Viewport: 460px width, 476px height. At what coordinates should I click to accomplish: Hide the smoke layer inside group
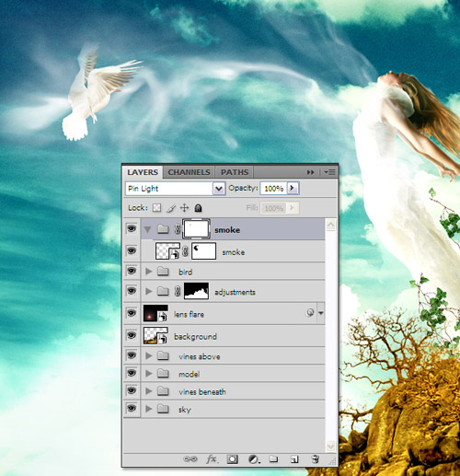[132, 250]
